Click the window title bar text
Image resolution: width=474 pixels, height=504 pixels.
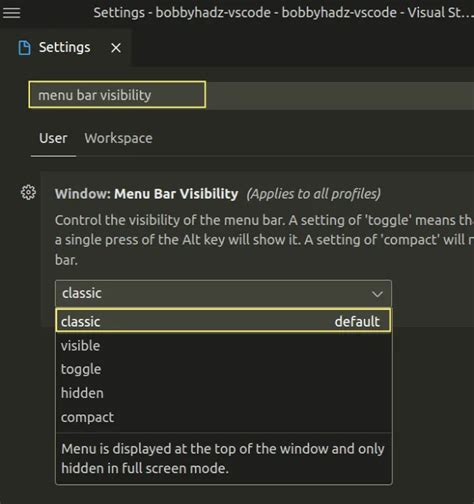coord(283,13)
